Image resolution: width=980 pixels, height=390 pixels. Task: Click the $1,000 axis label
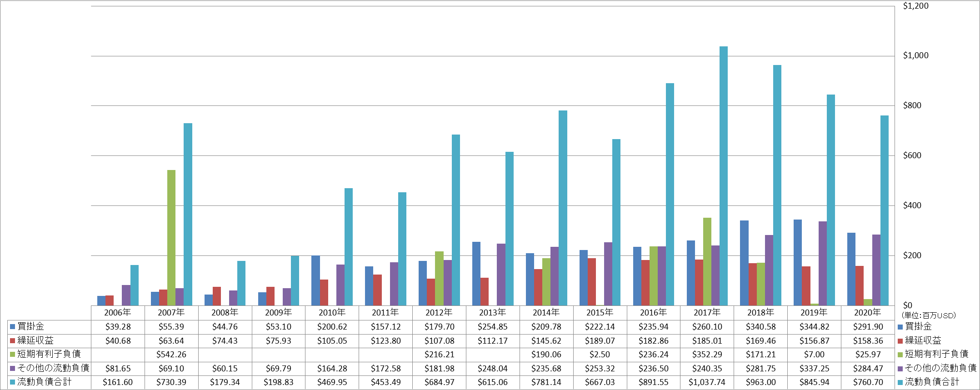pos(915,55)
